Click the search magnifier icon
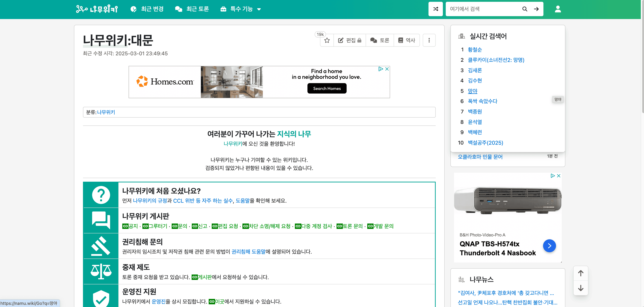This screenshot has height=307, width=644. point(525,9)
